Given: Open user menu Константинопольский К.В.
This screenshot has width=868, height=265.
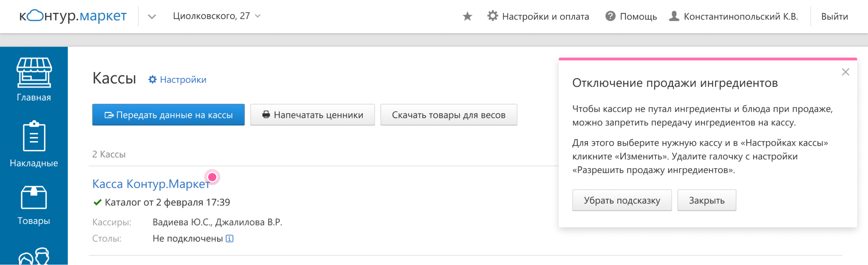Looking at the screenshot, I should (x=733, y=16).
